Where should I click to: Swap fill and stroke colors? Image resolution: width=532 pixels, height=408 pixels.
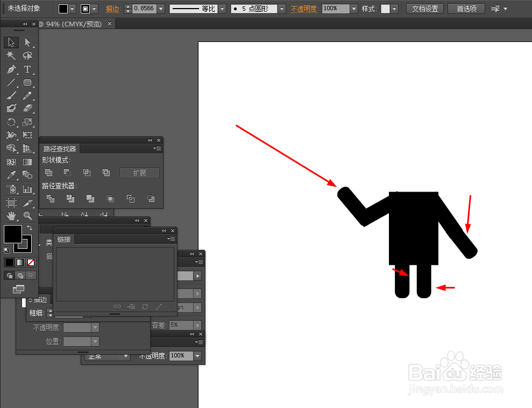(x=30, y=228)
